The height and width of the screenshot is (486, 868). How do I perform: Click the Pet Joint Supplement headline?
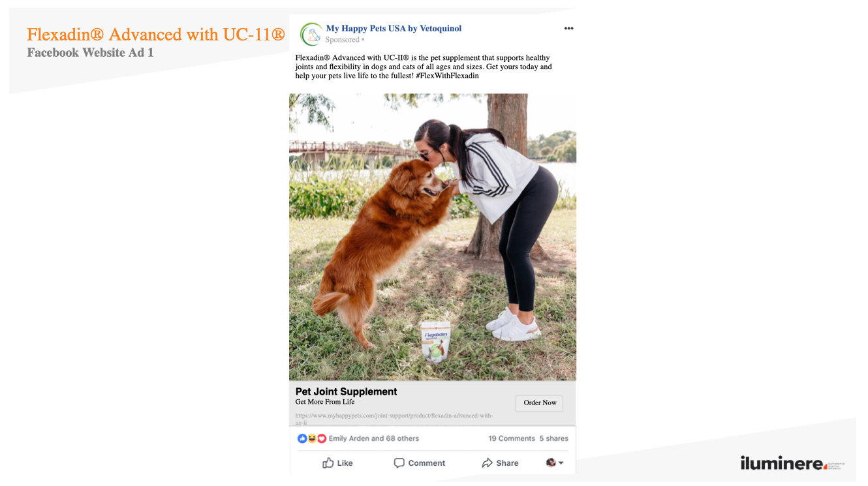point(346,391)
